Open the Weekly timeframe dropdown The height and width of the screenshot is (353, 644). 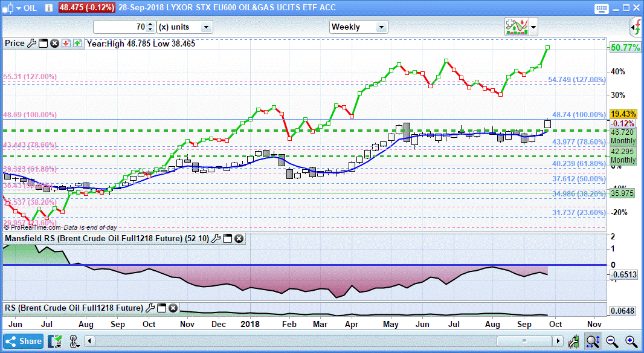pyautogui.click(x=358, y=27)
